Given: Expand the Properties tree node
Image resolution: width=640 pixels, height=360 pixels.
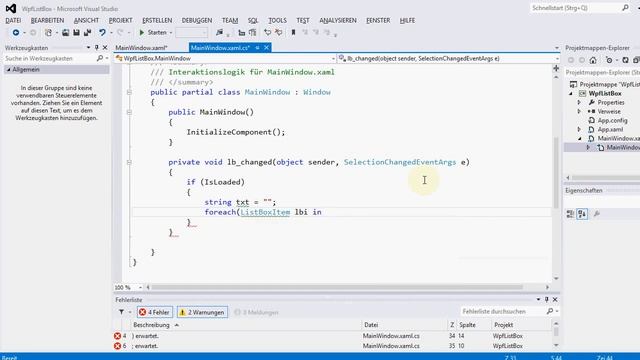Looking at the screenshot, I should tap(579, 102).
